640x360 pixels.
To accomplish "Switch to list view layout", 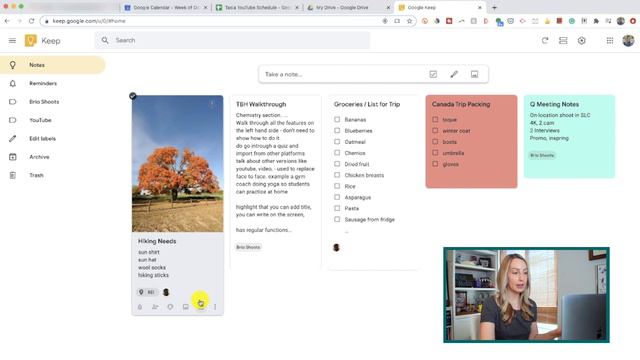I will coord(563,40).
